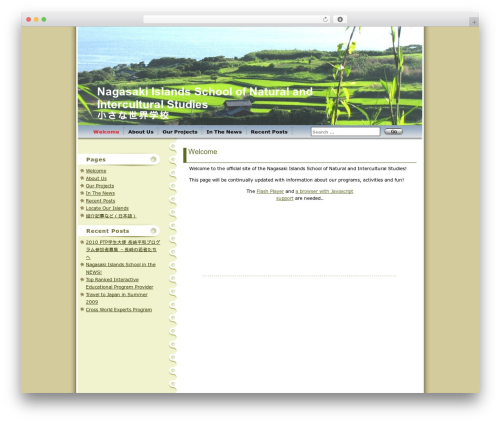Open the About Us navigation item
The image size is (500, 423).
[141, 132]
